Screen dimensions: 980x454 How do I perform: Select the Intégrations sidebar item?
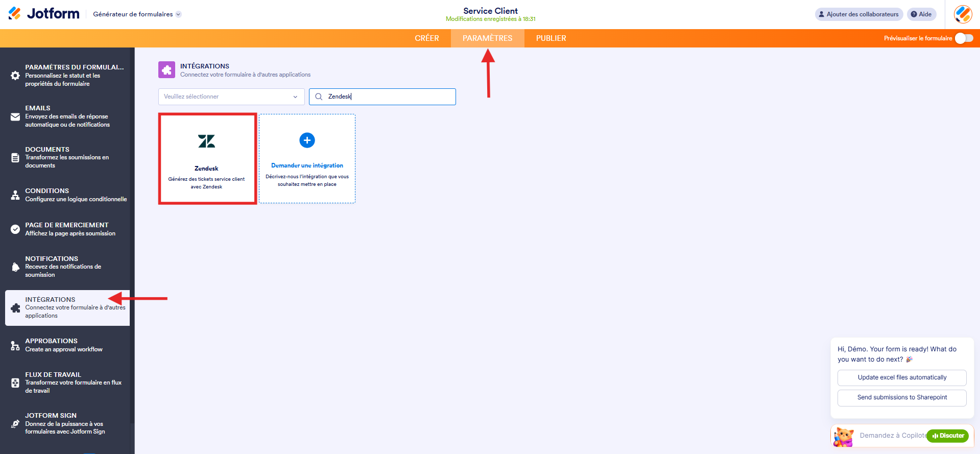pyautogui.click(x=67, y=308)
